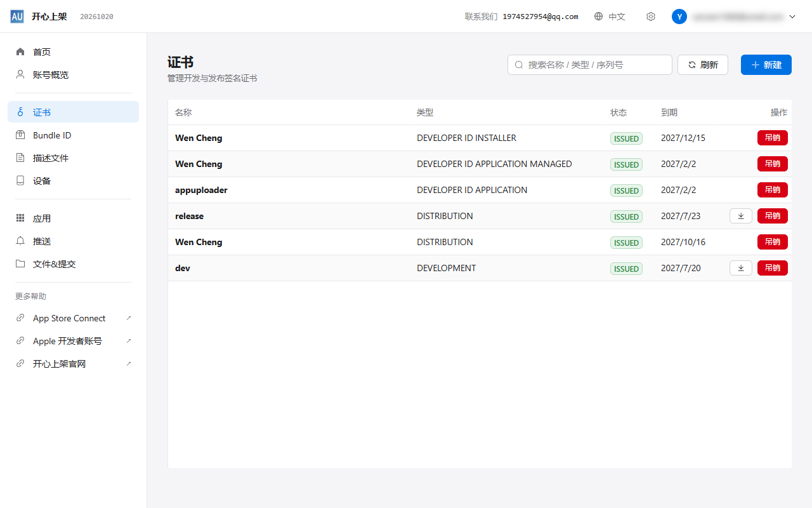Revoke the release certificate

(773, 216)
